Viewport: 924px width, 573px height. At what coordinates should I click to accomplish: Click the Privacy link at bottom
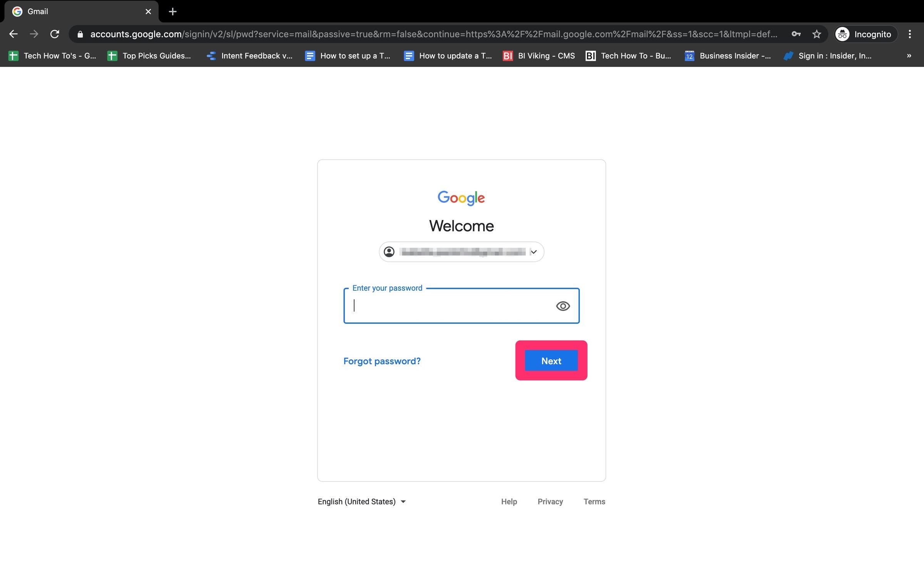coord(551,501)
